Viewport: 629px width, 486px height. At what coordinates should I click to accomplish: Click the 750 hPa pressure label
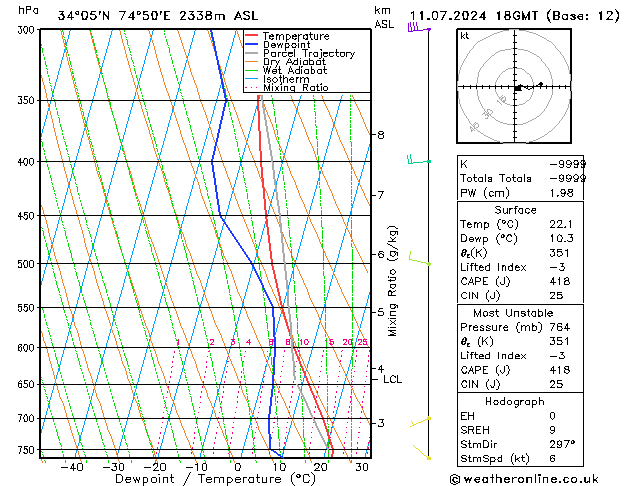28,450
